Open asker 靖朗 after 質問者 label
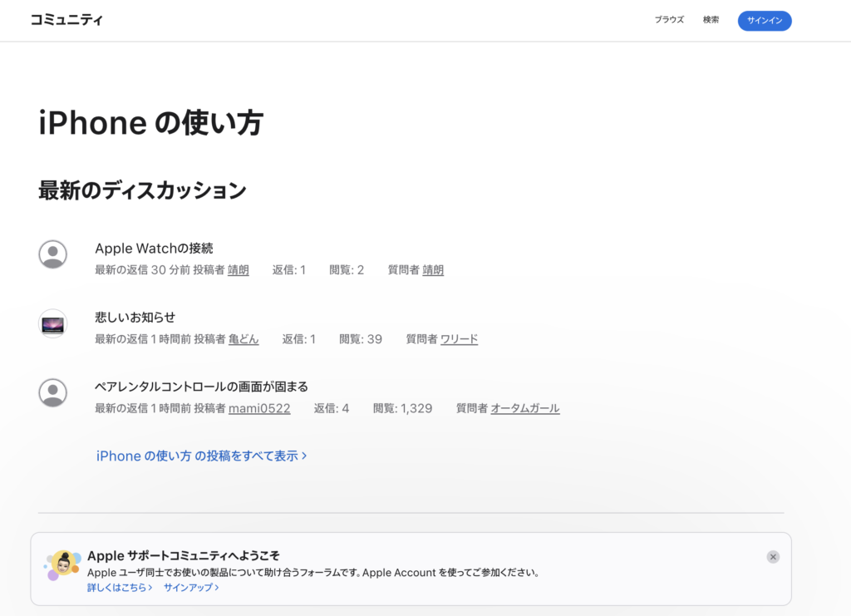This screenshot has height=616, width=851. coord(433,269)
